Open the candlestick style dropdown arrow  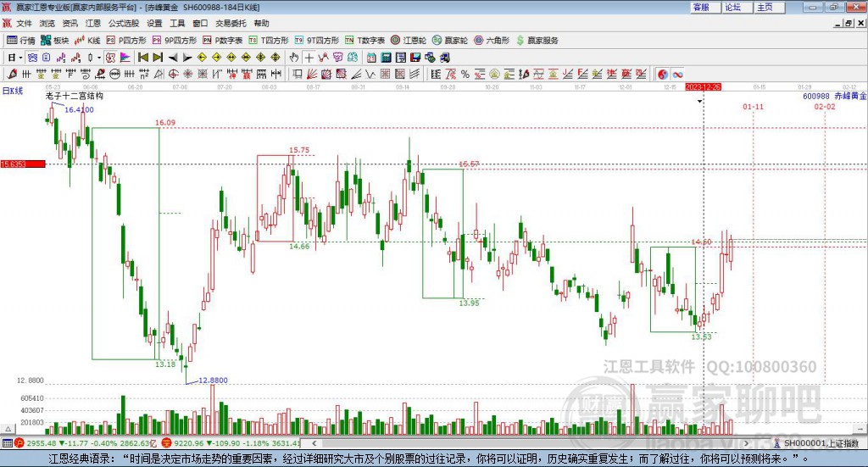pos(99,58)
